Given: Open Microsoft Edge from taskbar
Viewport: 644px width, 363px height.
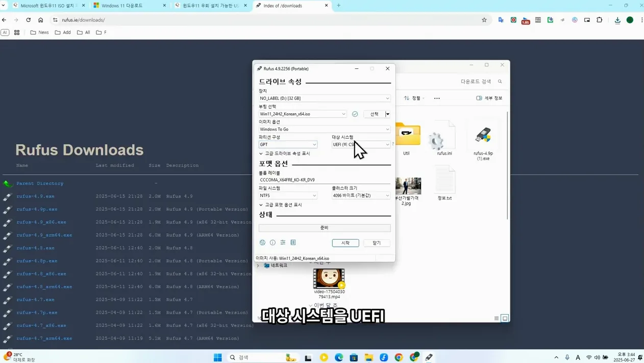Looking at the screenshot, I should point(339,357).
